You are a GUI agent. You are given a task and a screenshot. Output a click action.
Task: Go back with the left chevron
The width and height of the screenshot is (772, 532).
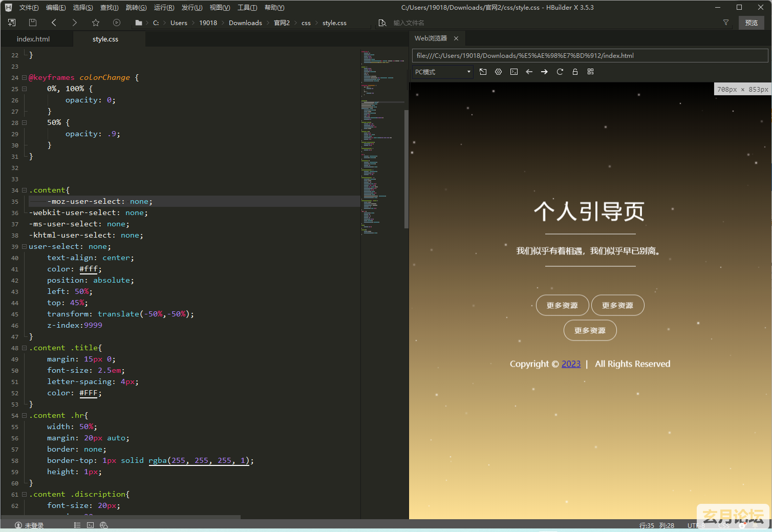(x=54, y=23)
